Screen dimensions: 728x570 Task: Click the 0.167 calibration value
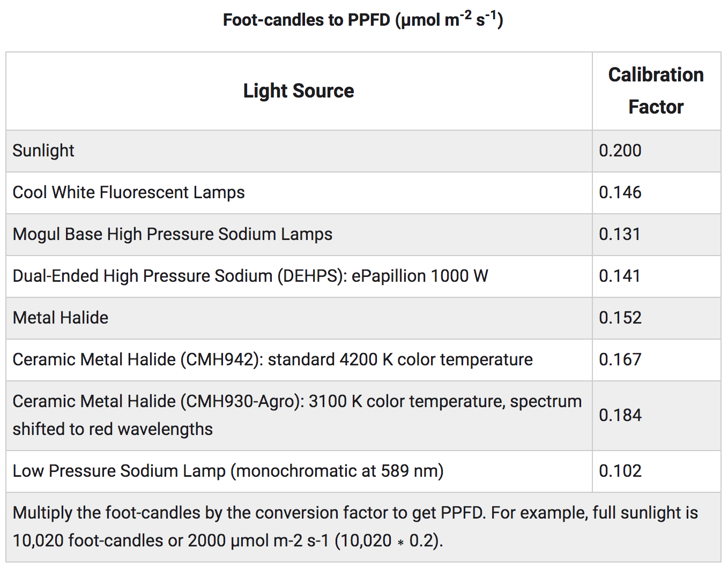click(x=620, y=359)
